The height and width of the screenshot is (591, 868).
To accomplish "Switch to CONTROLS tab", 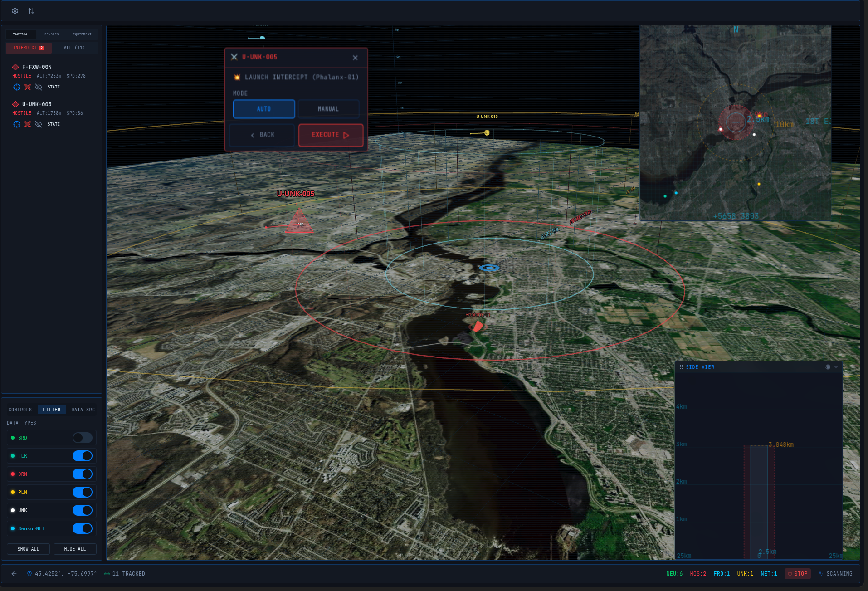I will (20, 410).
